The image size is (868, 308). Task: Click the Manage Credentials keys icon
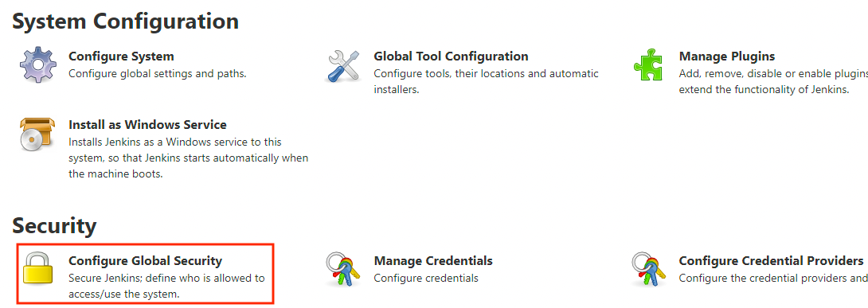click(x=343, y=269)
